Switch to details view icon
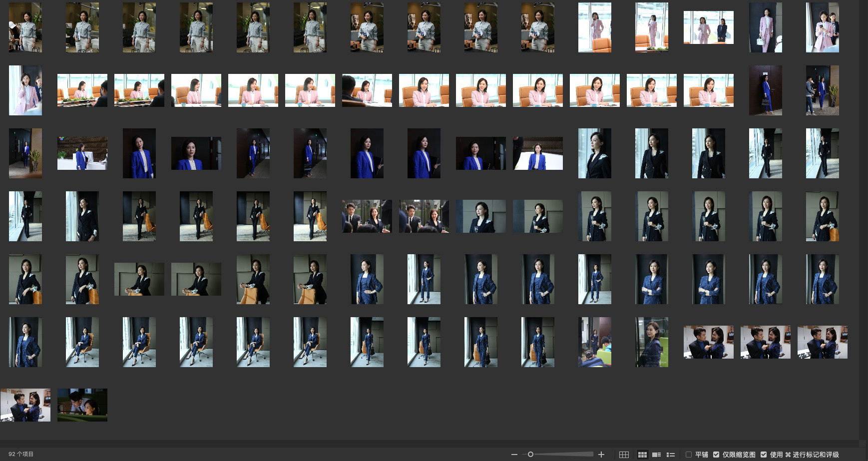 pos(656,455)
